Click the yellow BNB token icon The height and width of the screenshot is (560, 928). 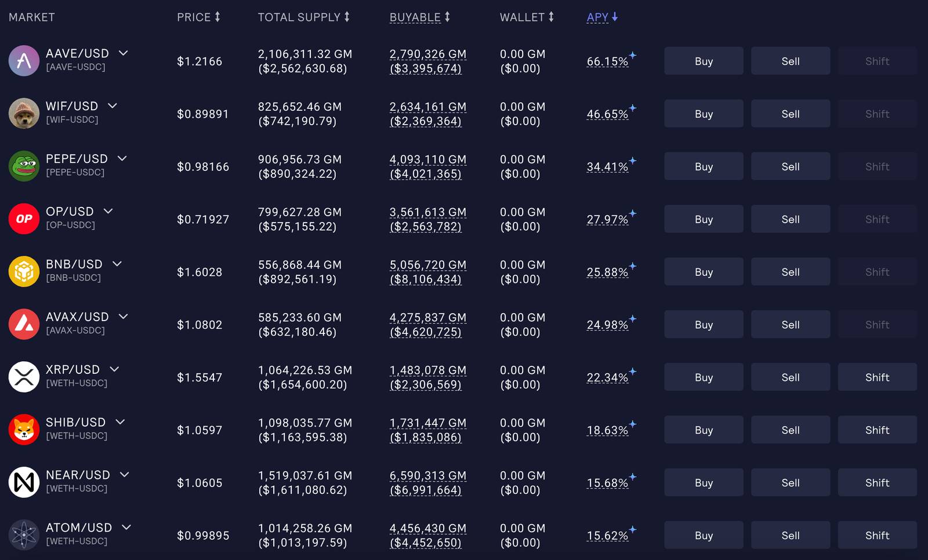[x=24, y=272]
